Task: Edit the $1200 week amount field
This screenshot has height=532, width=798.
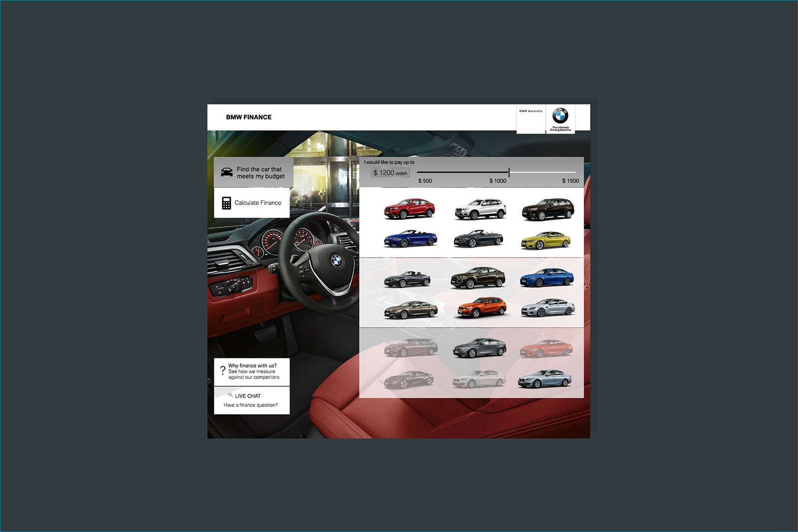Action: click(x=391, y=173)
